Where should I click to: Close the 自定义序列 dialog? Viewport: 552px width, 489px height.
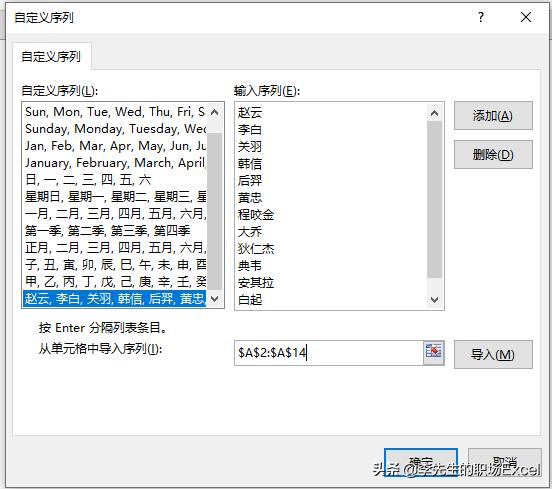tap(526, 17)
